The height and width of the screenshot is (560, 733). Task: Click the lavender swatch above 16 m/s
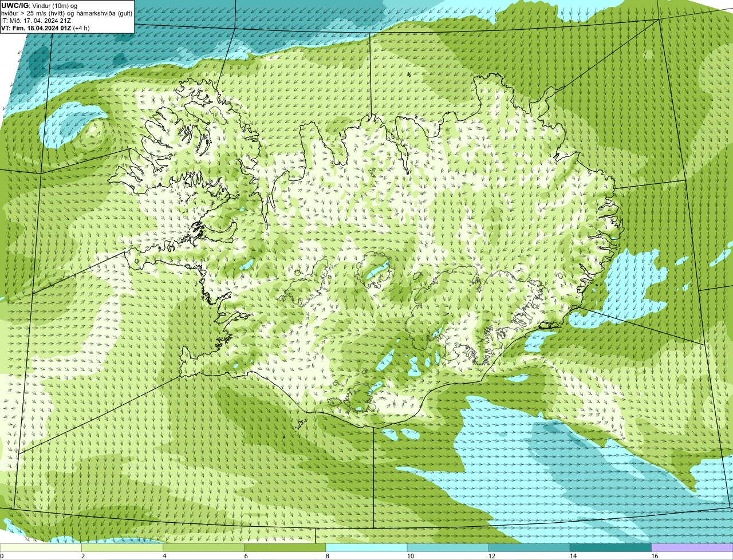coord(692,548)
